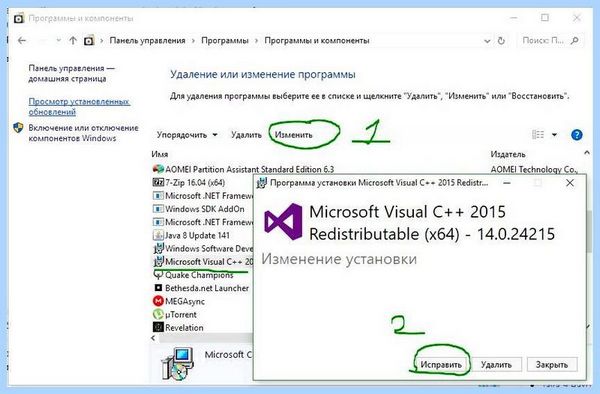
Task: Click the Закрыть button in the installer dialog
Action: pos(551,365)
